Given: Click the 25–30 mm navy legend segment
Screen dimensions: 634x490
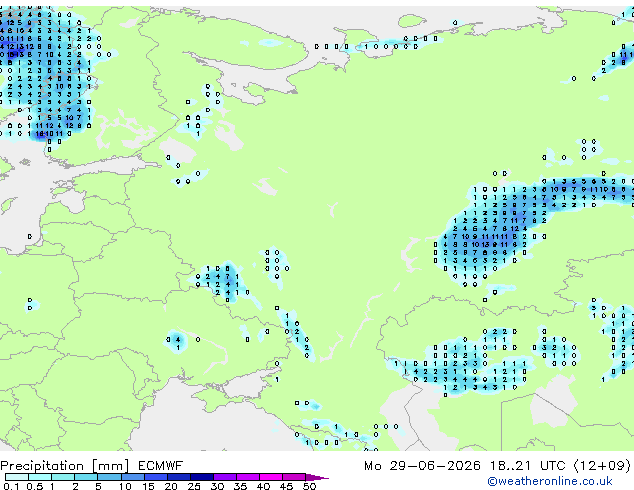Looking at the screenshot, I should (x=202, y=477).
